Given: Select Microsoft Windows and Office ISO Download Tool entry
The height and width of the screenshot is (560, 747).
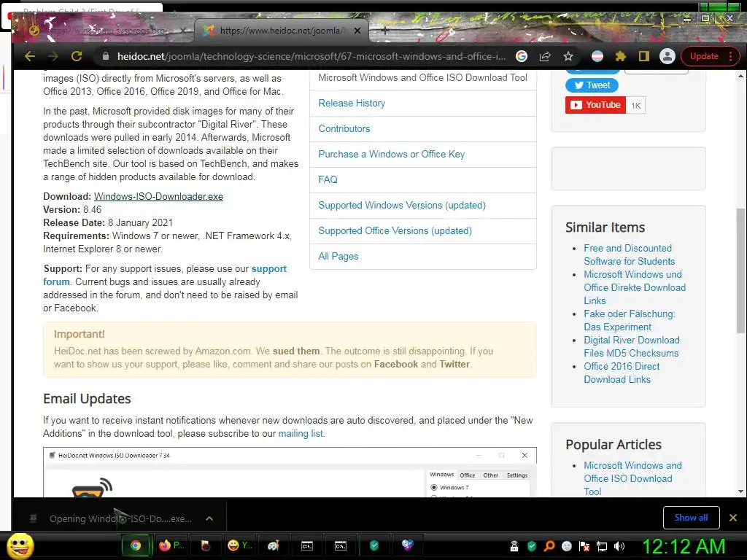Looking at the screenshot, I should [x=422, y=77].
